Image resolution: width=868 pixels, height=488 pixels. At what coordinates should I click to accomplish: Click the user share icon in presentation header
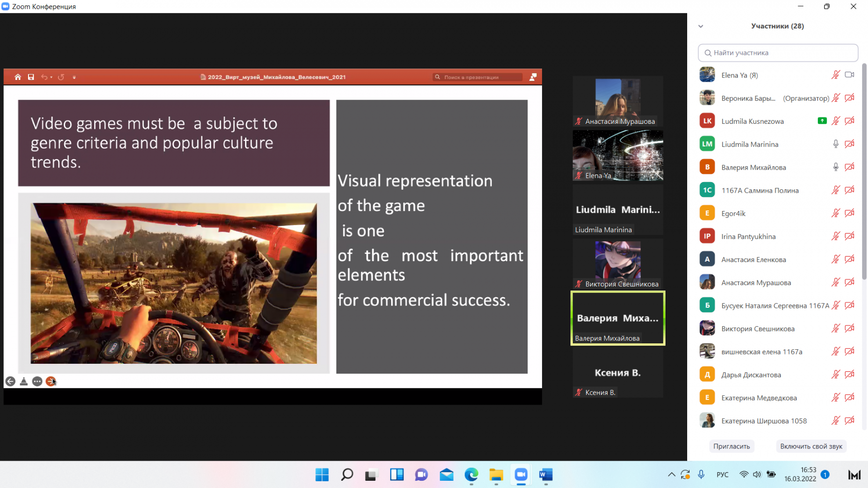pyautogui.click(x=533, y=77)
